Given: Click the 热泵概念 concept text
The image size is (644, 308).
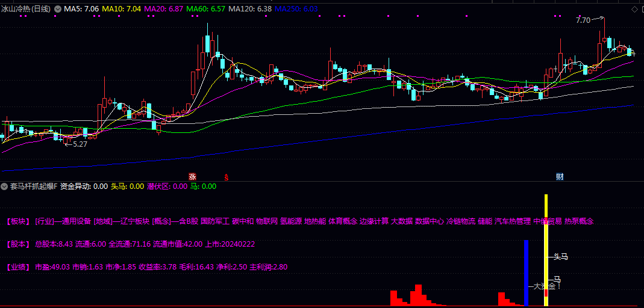Looking at the screenshot, I should click(579, 221).
